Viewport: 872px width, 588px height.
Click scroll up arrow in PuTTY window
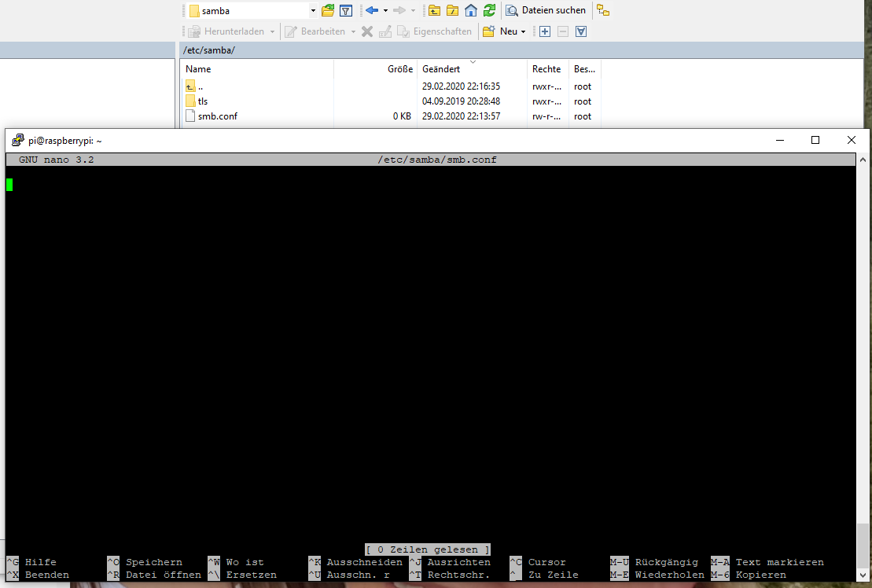click(x=863, y=160)
